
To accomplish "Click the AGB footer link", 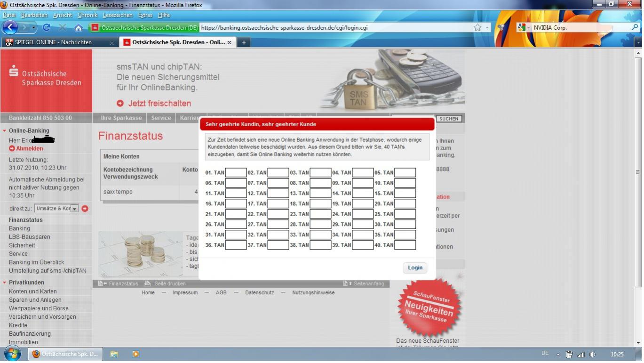I will [221, 292].
